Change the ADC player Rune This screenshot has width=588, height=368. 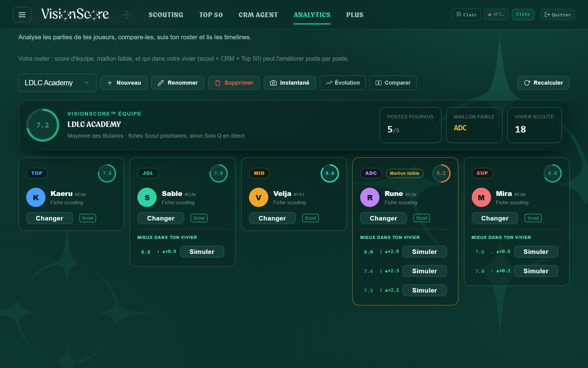point(383,218)
